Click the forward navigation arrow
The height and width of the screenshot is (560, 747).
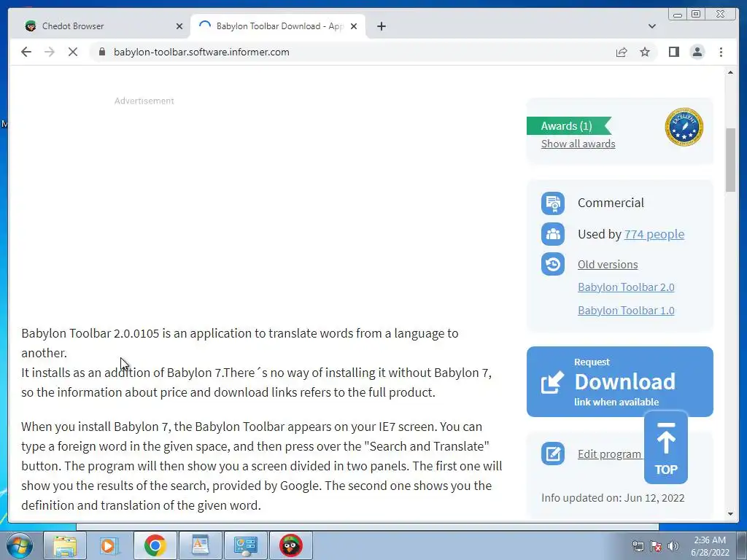click(x=50, y=52)
